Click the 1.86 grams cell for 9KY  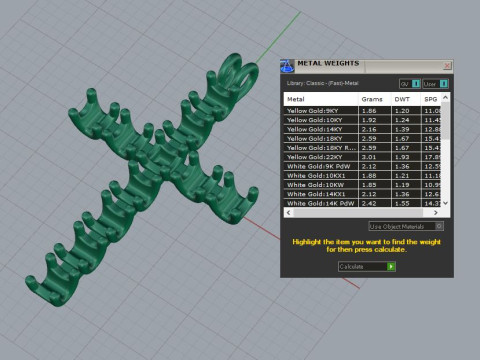(375, 111)
